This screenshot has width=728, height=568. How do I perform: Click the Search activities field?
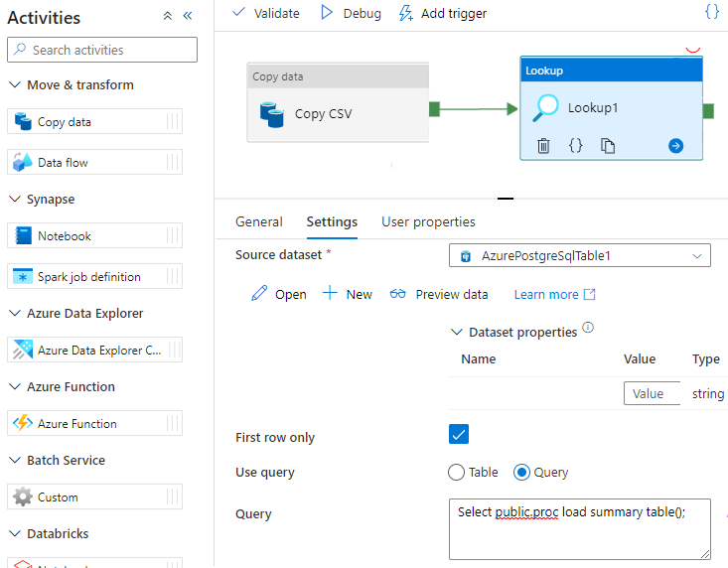click(x=102, y=50)
